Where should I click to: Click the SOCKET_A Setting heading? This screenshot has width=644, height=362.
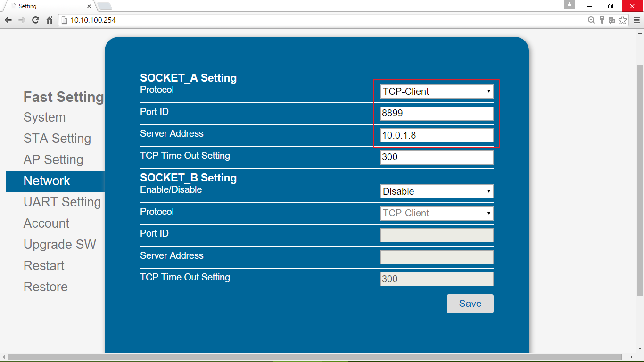pos(188,78)
